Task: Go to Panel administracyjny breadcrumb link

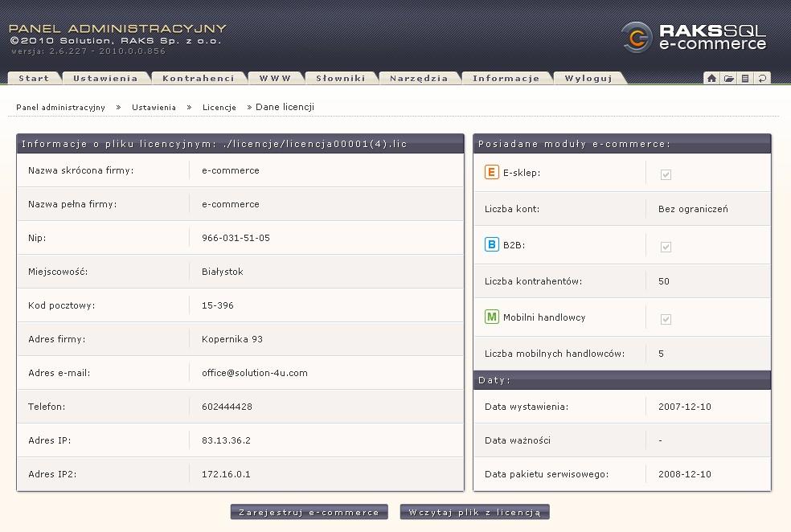Action: coord(60,108)
